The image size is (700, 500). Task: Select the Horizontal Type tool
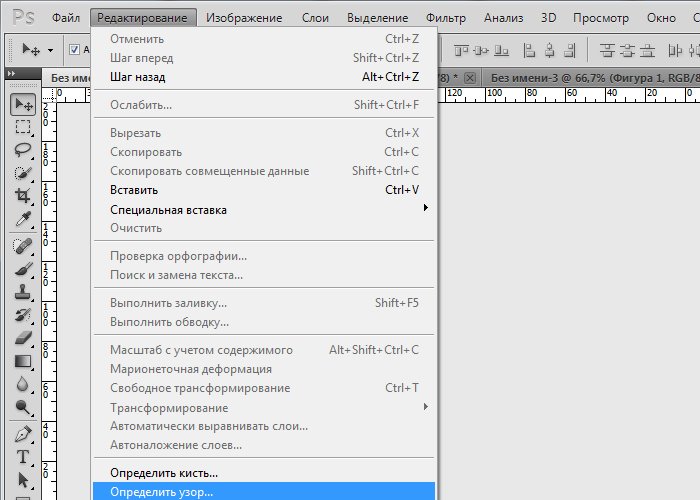pyautogui.click(x=22, y=457)
